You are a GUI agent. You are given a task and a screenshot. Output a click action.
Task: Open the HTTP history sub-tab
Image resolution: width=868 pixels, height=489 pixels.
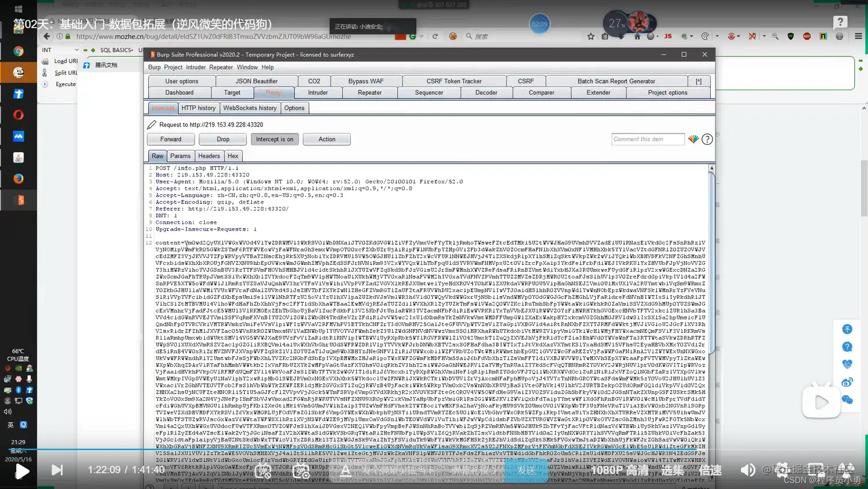[199, 108]
